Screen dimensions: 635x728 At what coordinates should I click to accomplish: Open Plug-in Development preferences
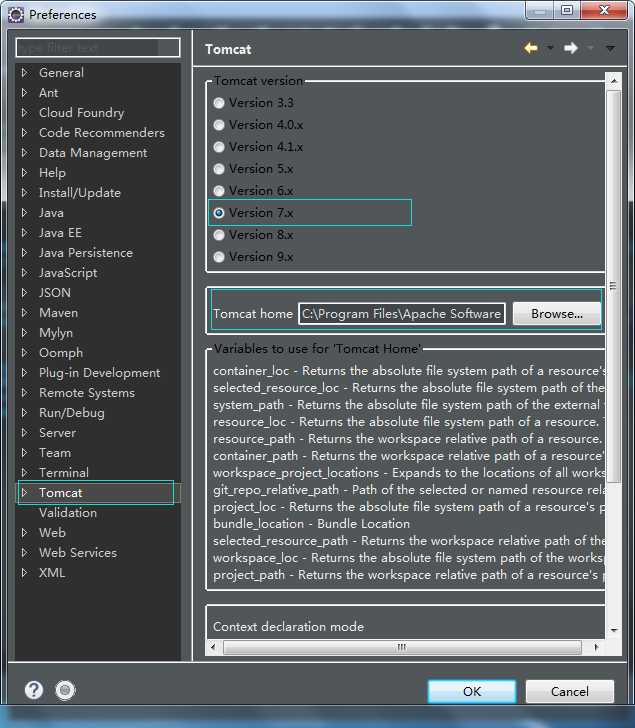click(x=99, y=372)
